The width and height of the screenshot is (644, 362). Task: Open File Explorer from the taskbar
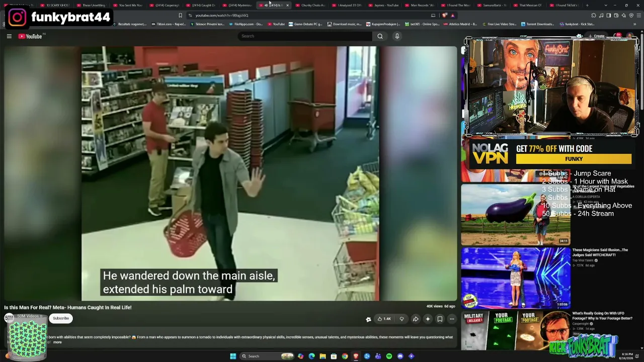pyautogui.click(x=323, y=356)
